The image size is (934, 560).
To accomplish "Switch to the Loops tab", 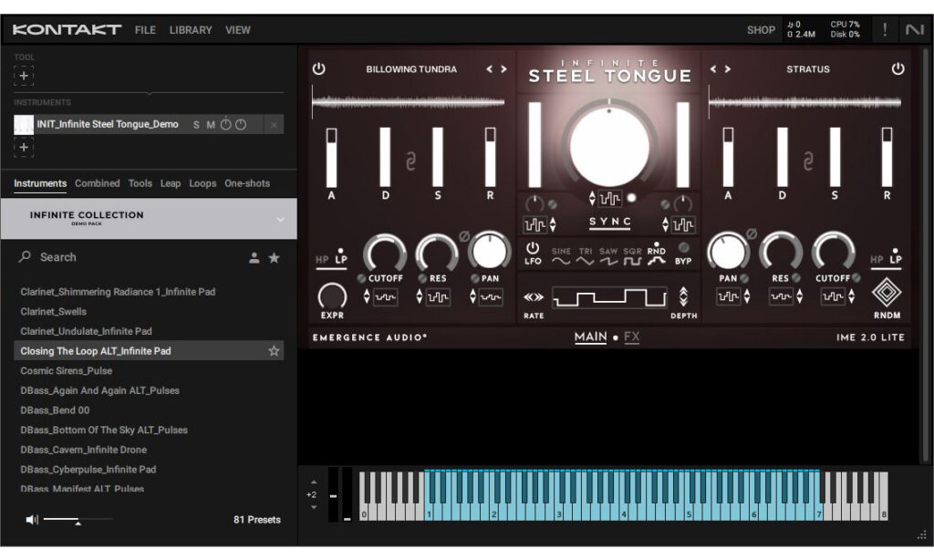I will 202,183.
